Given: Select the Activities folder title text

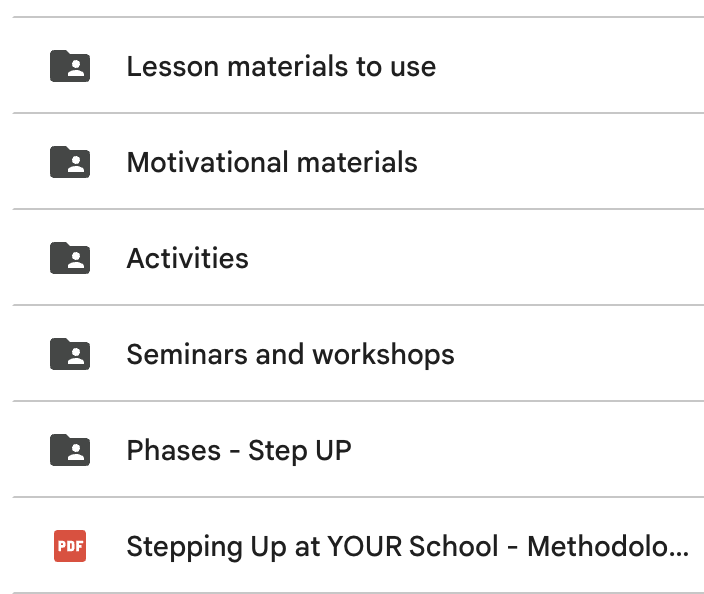Looking at the screenshot, I should (188, 258).
